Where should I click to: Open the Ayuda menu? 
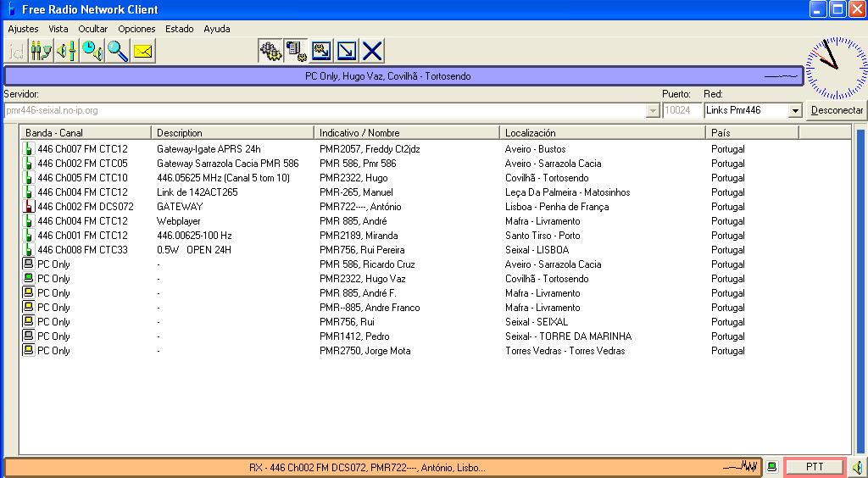point(216,29)
